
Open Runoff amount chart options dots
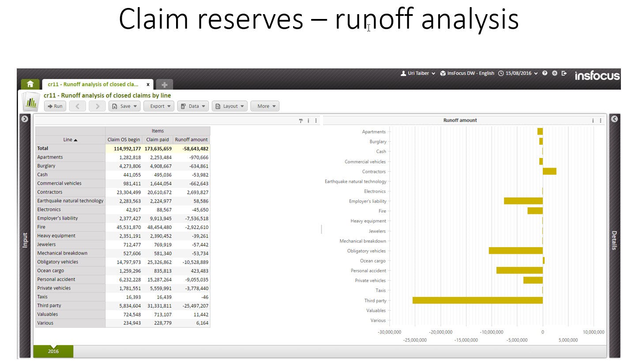[601, 120]
